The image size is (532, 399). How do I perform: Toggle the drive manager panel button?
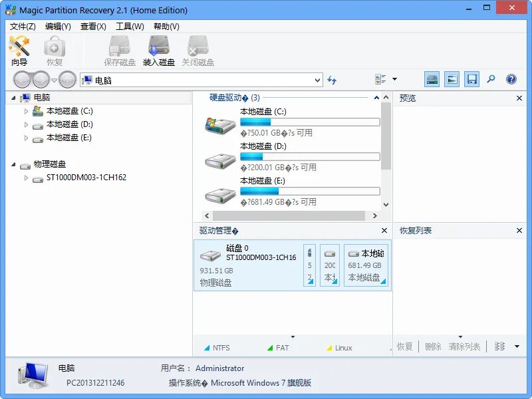(x=432, y=79)
